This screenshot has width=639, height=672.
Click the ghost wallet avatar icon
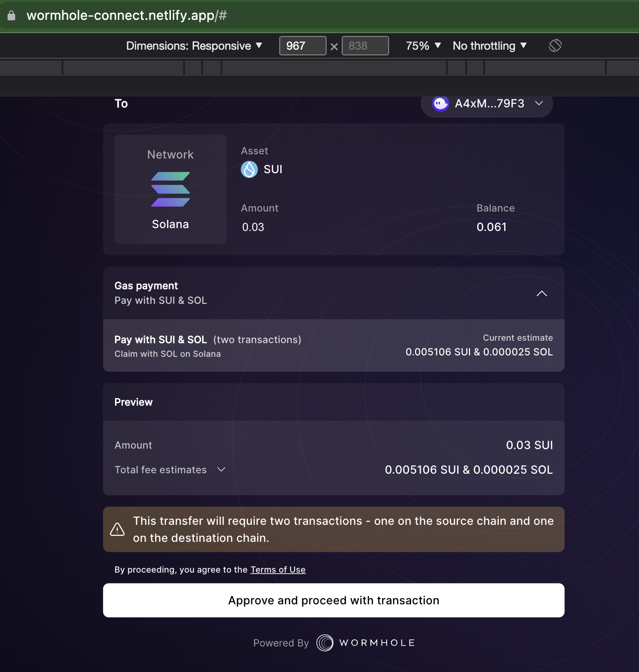(x=440, y=104)
